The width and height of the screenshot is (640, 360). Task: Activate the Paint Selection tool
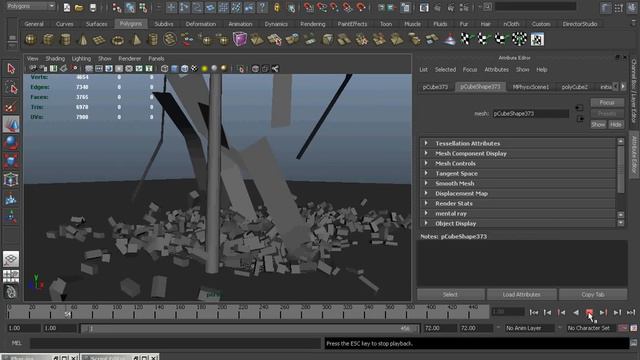click(11, 107)
